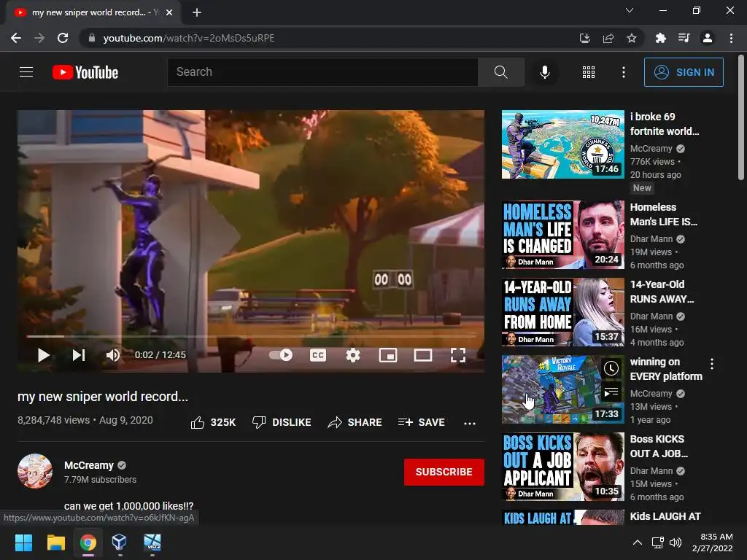Open taskbar clock showing 8:35 AM
The width and height of the screenshot is (747, 560).
click(713, 542)
